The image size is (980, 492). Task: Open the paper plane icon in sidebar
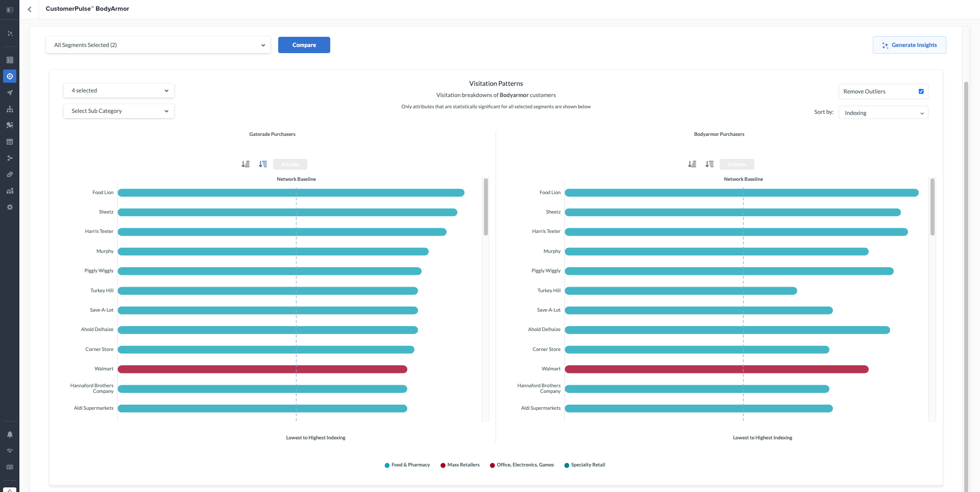pos(10,92)
